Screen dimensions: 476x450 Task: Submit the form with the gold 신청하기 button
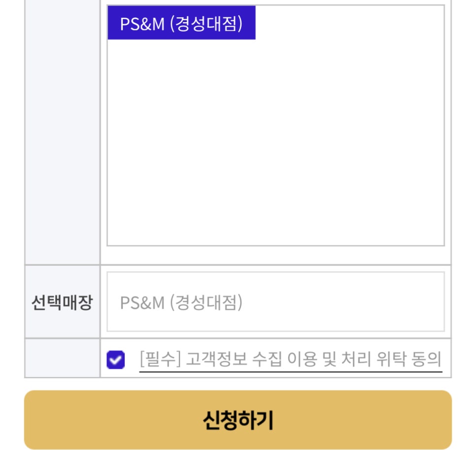(x=238, y=420)
